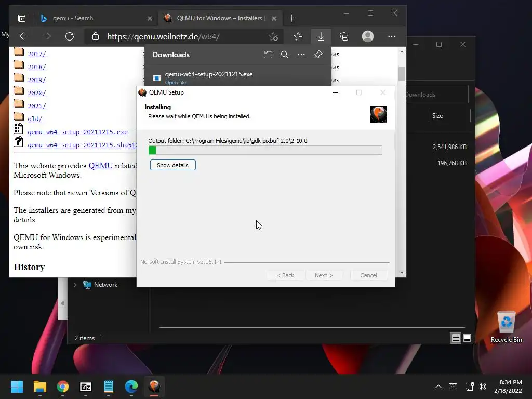Toggle the Downloads toolbar button
The width and height of the screenshot is (532, 399).
coord(321,36)
